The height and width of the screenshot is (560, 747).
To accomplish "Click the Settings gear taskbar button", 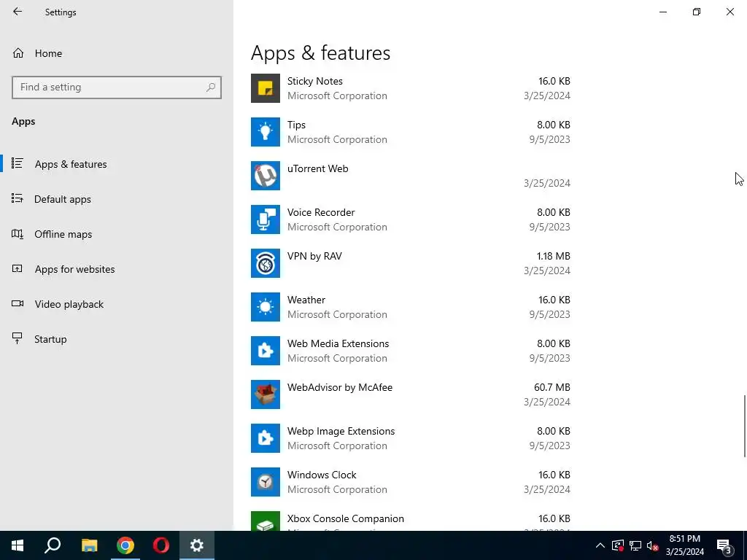I will pos(197,545).
